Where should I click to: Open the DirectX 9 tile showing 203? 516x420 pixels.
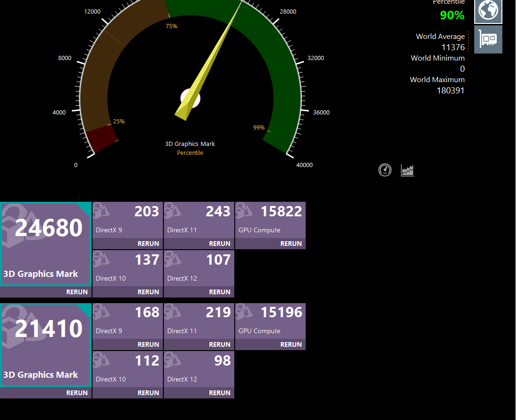(128, 220)
